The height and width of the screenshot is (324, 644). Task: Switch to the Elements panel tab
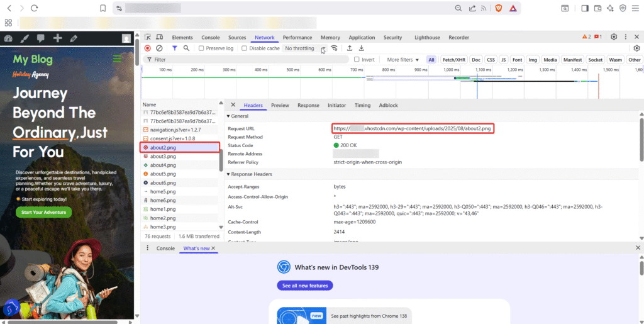[182, 37]
